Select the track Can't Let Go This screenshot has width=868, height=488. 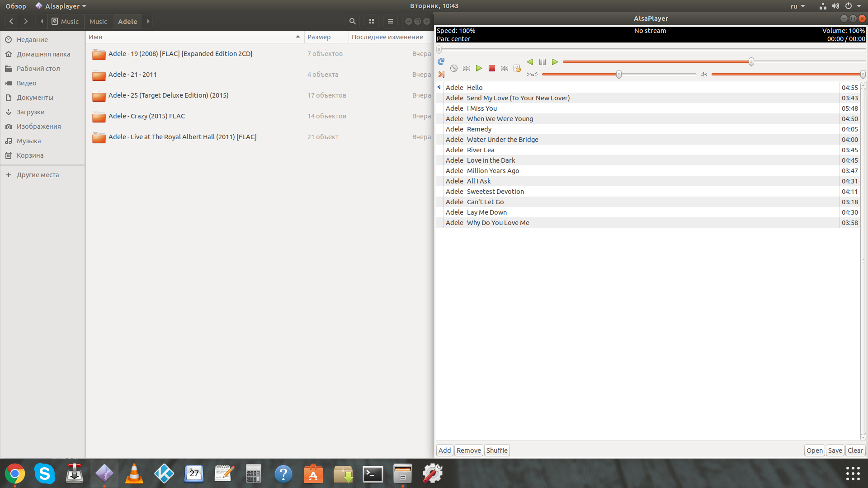pyautogui.click(x=647, y=202)
